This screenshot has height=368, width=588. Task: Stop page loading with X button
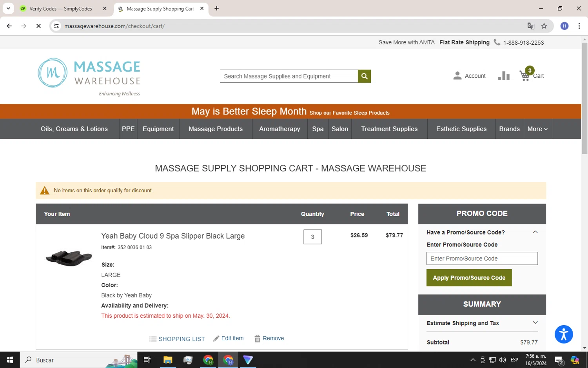(38, 26)
